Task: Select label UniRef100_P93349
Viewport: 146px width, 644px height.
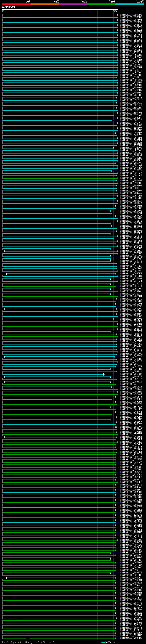Action: (x=131, y=605)
